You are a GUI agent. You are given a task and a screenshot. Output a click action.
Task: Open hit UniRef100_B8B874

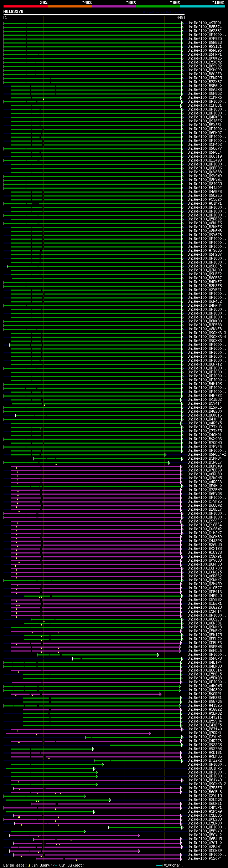click(x=204, y=27)
